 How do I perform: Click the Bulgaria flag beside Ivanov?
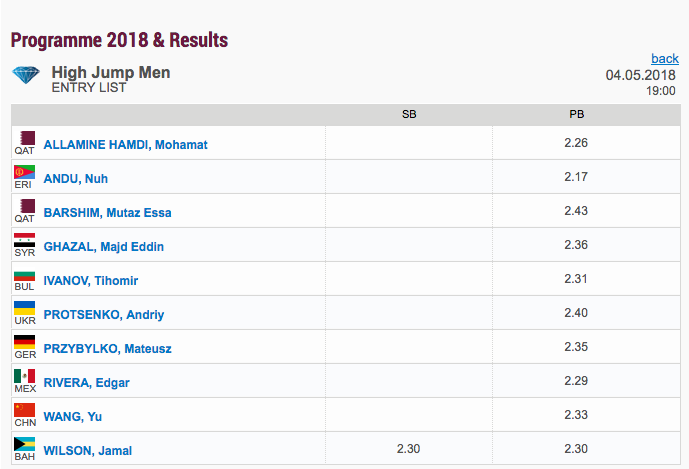[24, 273]
